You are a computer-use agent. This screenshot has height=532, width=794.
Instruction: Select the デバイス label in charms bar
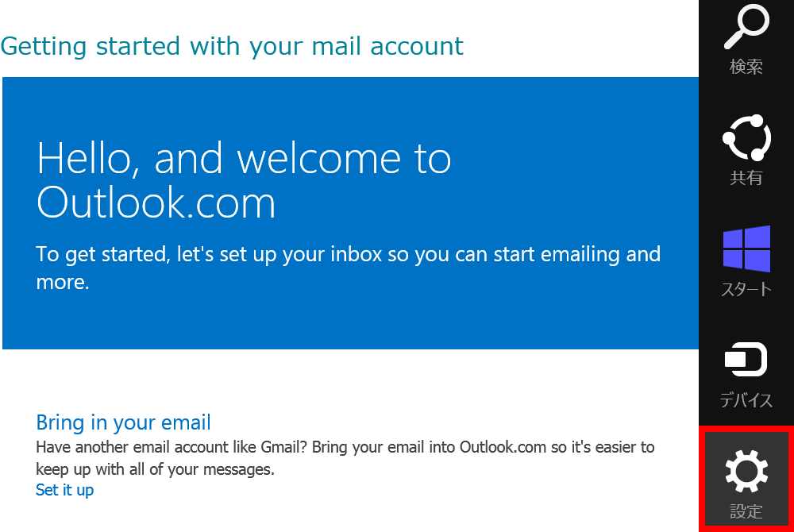[x=746, y=400]
